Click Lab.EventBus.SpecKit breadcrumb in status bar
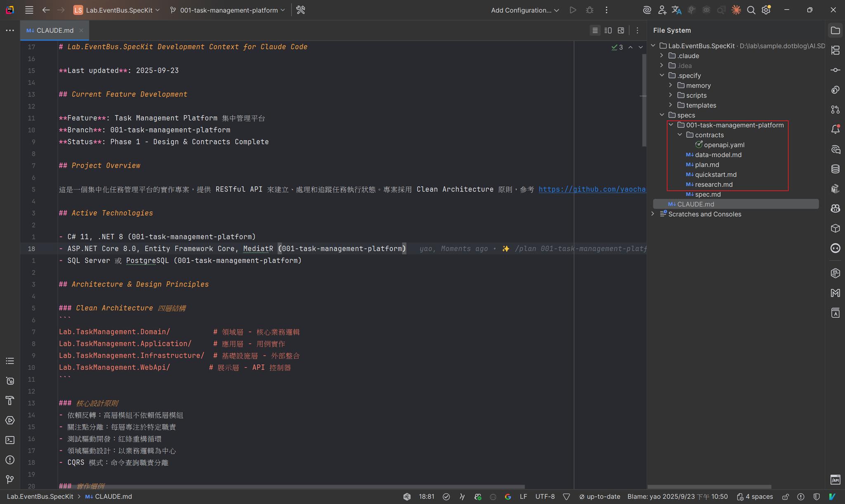The height and width of the screenshot is (504, 845). pyautogui.click(x=40, y=497)
